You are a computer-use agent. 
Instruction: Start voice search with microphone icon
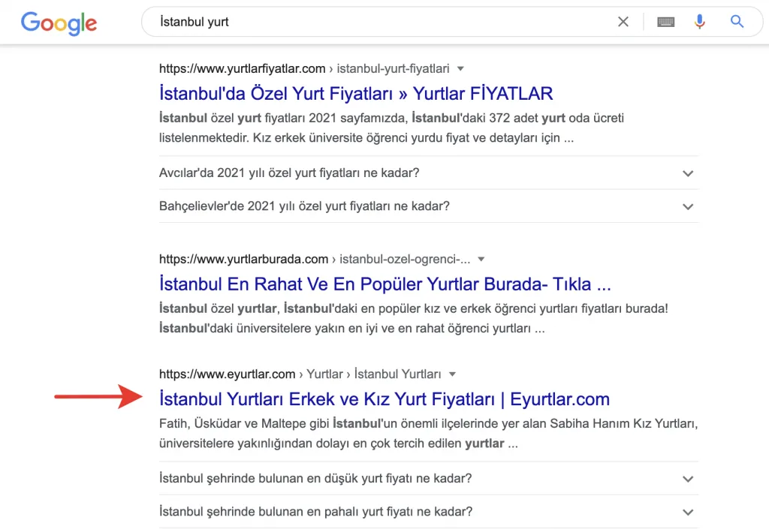click(699, 22)
